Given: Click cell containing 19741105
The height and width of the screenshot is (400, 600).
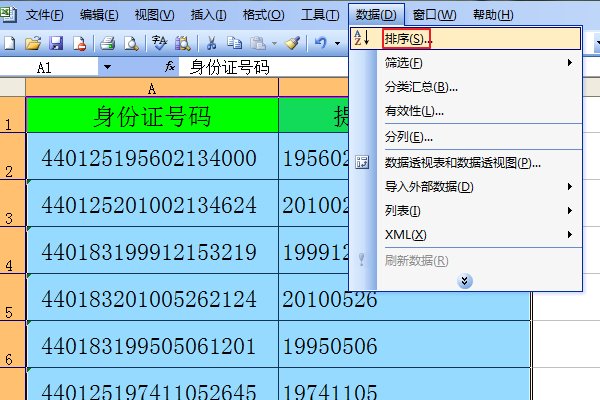Looking at the screenshot, I should 404,384.
